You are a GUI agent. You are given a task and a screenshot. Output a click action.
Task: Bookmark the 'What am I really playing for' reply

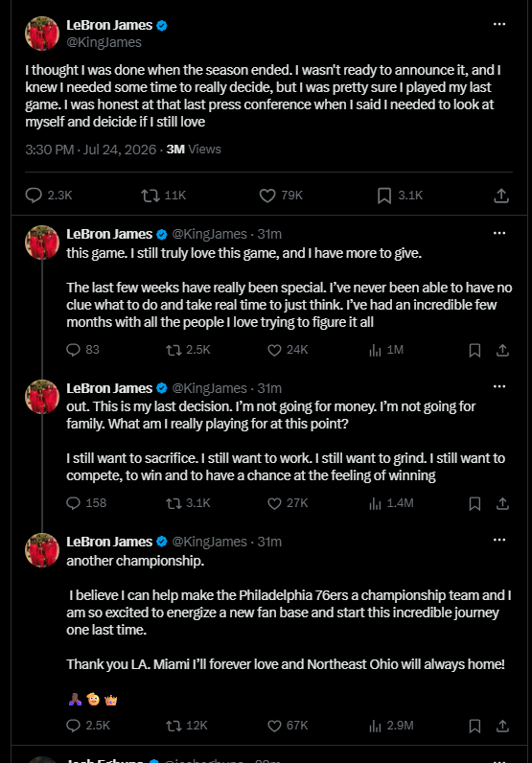click(474, 503)
